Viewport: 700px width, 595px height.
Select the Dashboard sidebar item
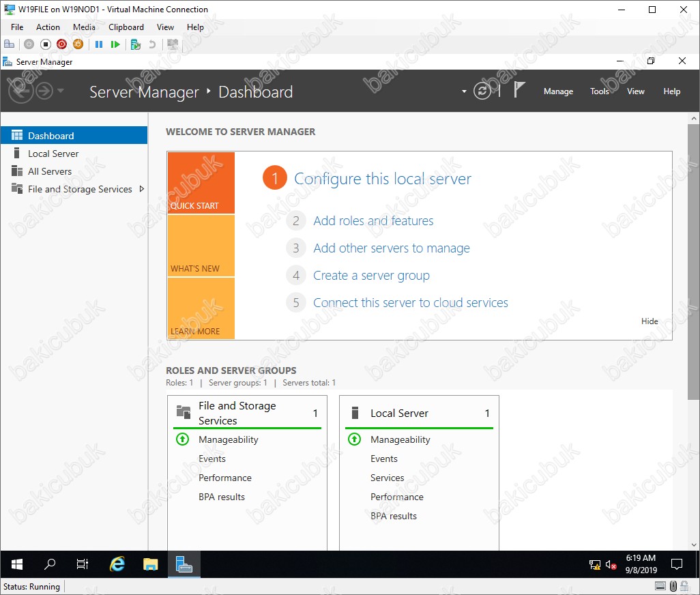click(x=74, y=136)
